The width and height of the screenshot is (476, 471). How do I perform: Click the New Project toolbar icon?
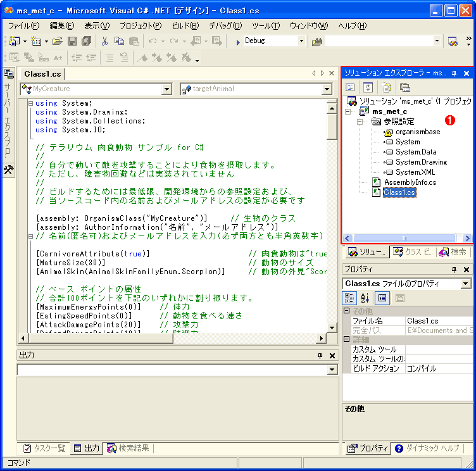[x=14, y=41]
